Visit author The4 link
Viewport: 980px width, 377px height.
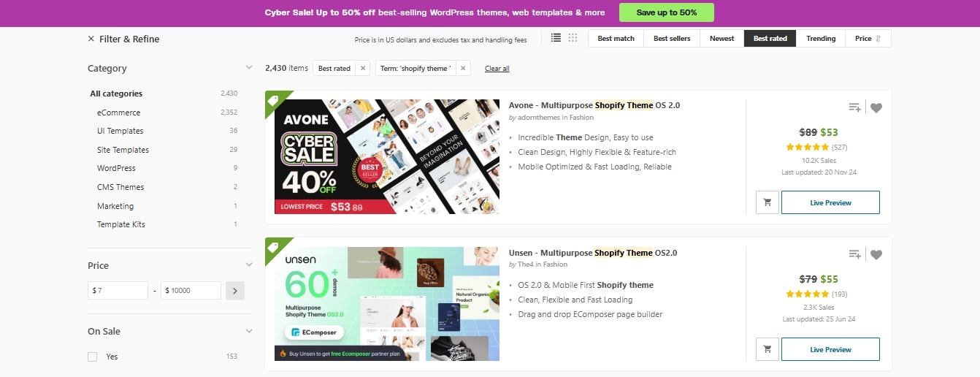tap(527, 264)
